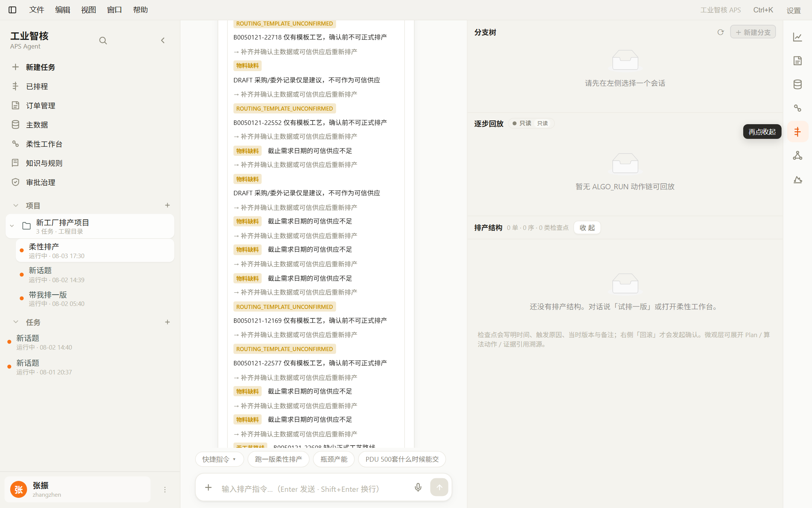
Task: Open the line chart icon in the right rail
Action: (x=798, y=37)
